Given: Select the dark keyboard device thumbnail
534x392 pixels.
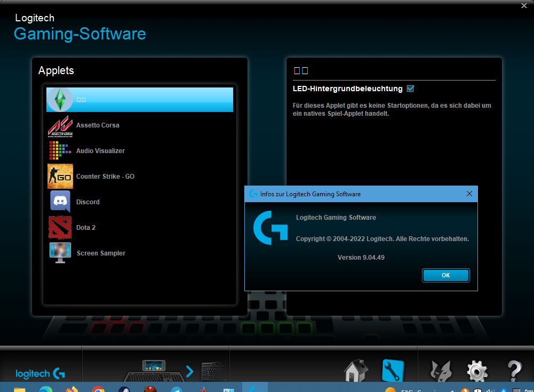Looking at the screenshot, I should (x=213, y=371).
